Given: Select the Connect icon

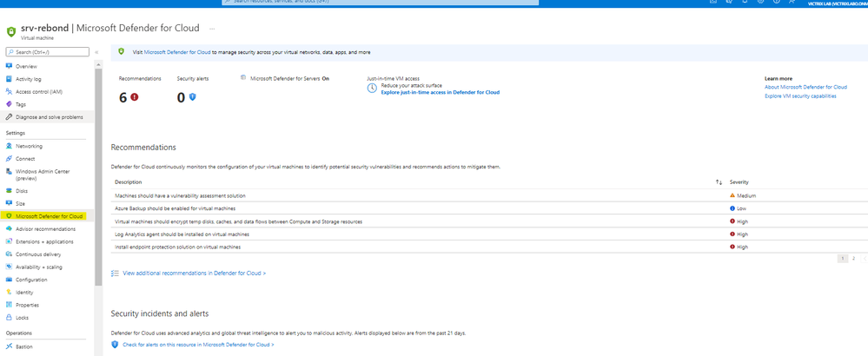Looking at the screenshot, I should pos(9,159).
